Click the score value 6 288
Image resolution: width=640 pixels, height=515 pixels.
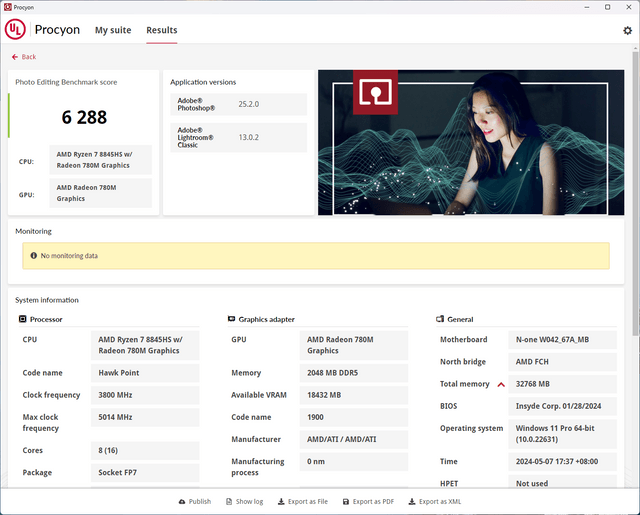tap(84, 118)
